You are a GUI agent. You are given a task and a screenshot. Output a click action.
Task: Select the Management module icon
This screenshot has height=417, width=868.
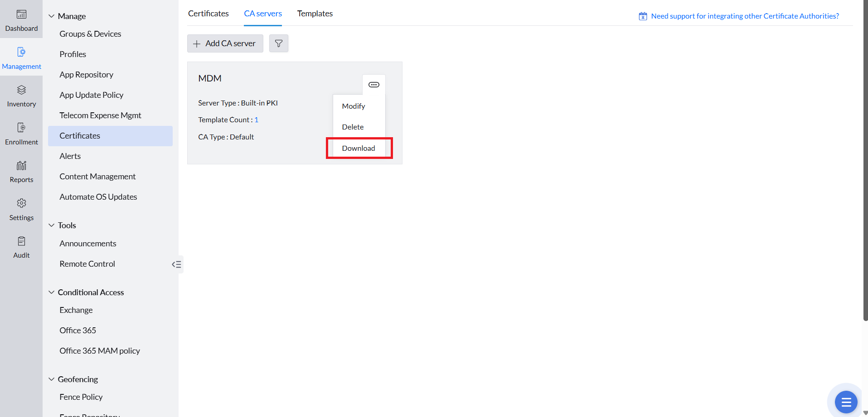point(21,57)
